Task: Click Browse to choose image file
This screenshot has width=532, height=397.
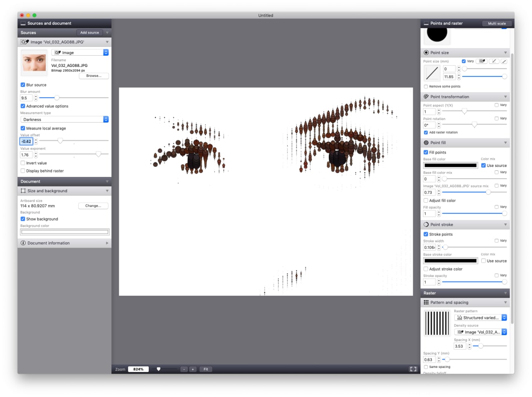Action: tap(94, 76)
